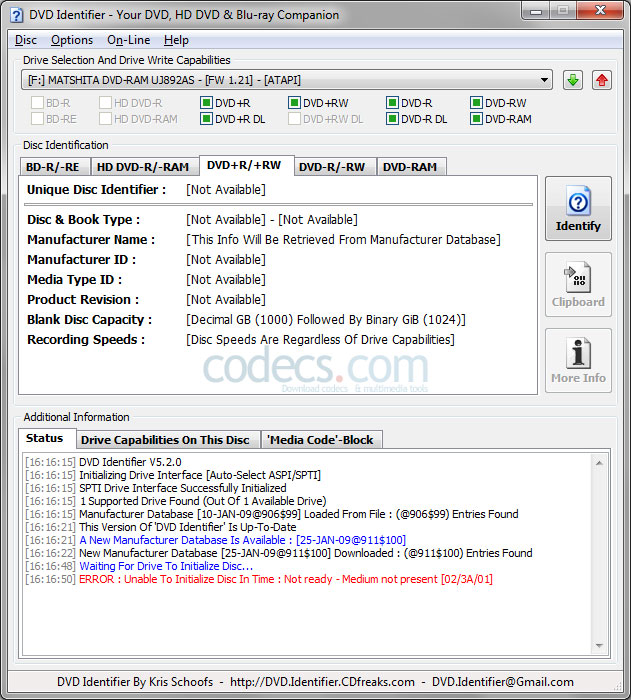This screenshot has height=700, width=631.
Task: Open the Disc menu
Action: click(26, 40)
